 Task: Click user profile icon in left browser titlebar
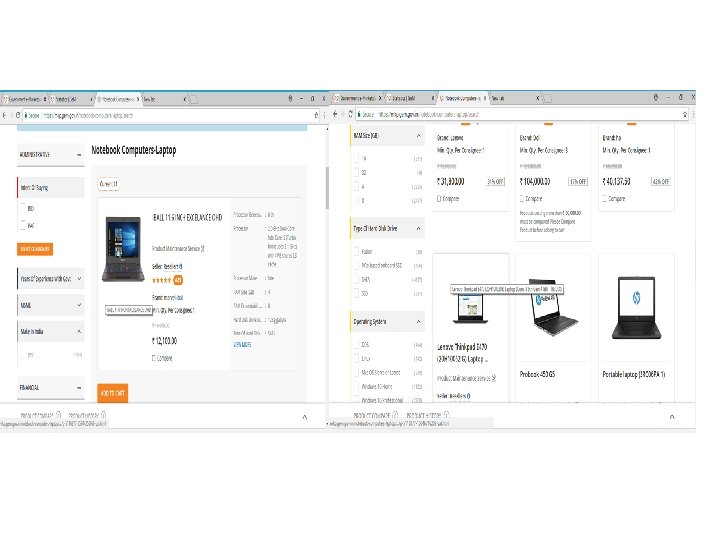click(290, 98)
